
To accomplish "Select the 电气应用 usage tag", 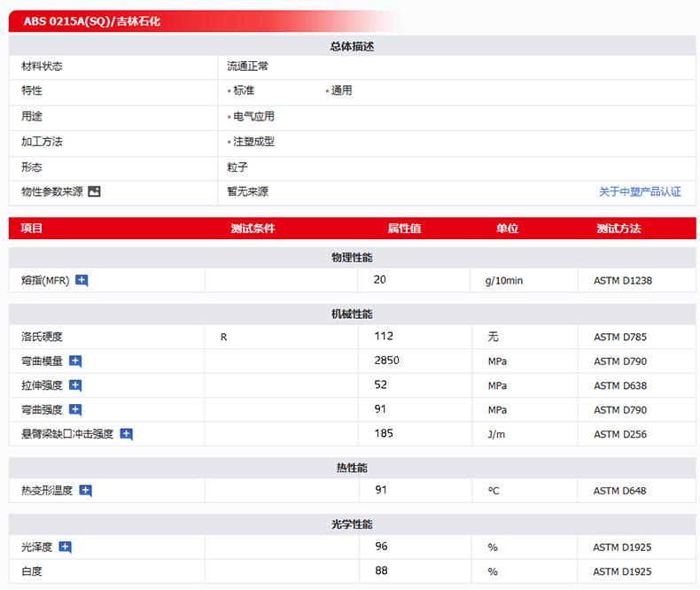I will (x=253, y=116).
